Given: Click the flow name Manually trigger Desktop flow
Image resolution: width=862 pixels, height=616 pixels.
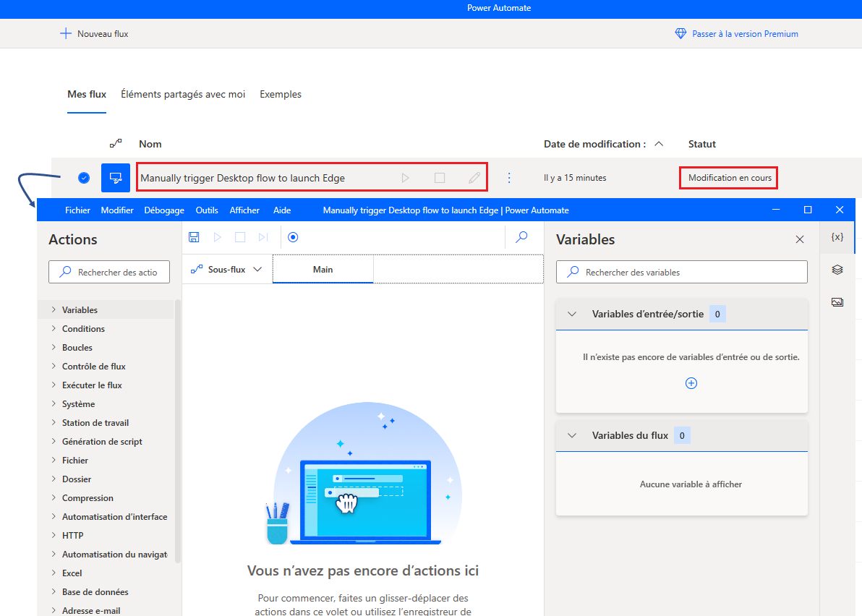Looking at the screenshot, I should [x=242, y=178].
